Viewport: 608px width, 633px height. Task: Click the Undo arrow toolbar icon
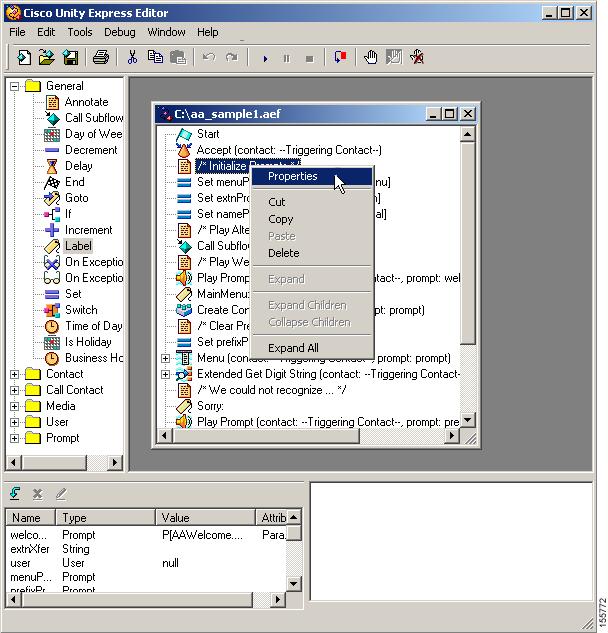(209, 57)
